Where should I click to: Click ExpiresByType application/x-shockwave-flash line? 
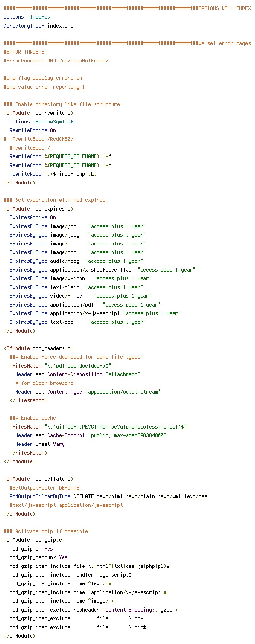tap(101, 270)
